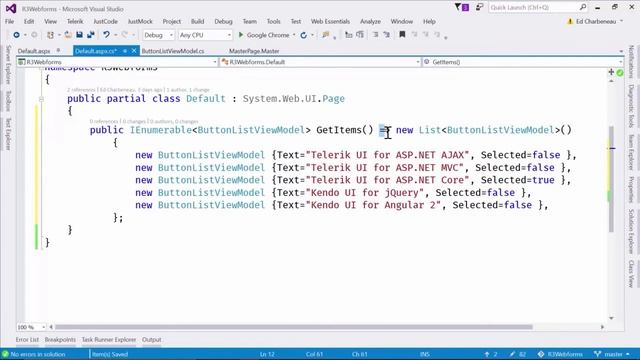
Task: Toggle the bookmark icon in the toolbar
Action: pyautogui.click(x=402, y=35)
